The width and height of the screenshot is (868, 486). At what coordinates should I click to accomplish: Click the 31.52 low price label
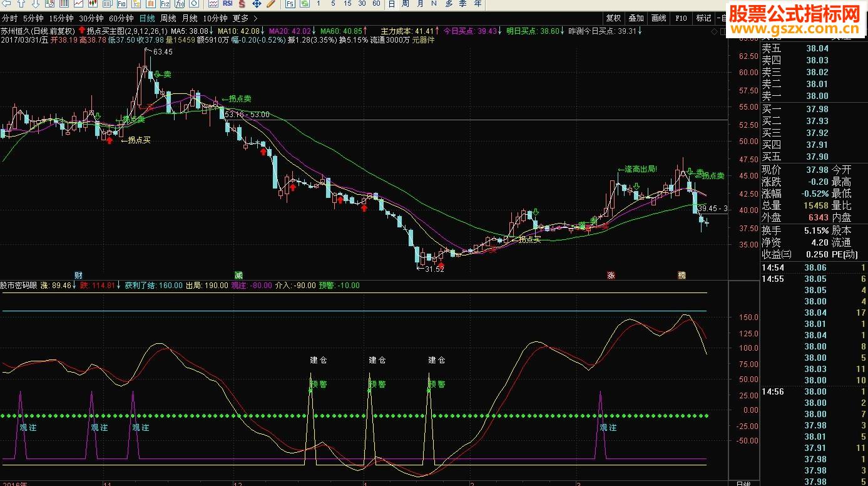(x=434, y=269)
